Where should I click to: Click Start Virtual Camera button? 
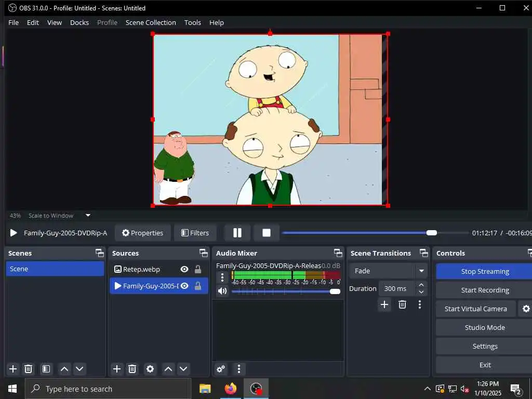pyautogui.click(x=476, y=309)
